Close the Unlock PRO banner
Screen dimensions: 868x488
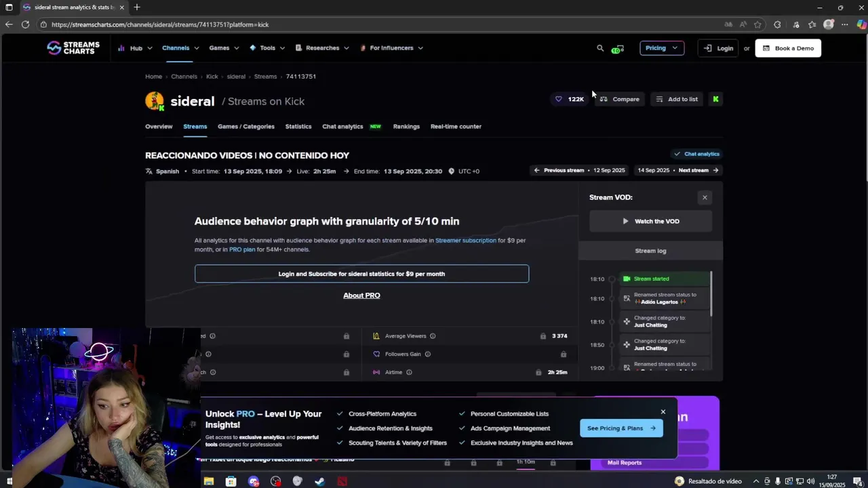point(663,412)
